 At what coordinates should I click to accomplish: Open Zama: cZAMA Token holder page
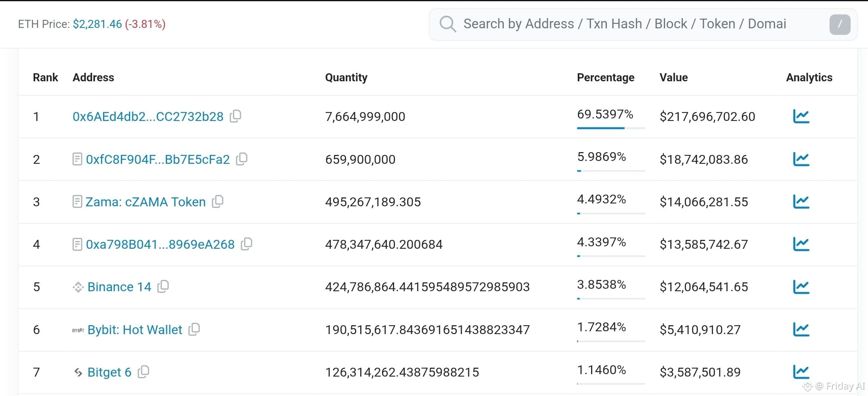(x=146, y=202)
